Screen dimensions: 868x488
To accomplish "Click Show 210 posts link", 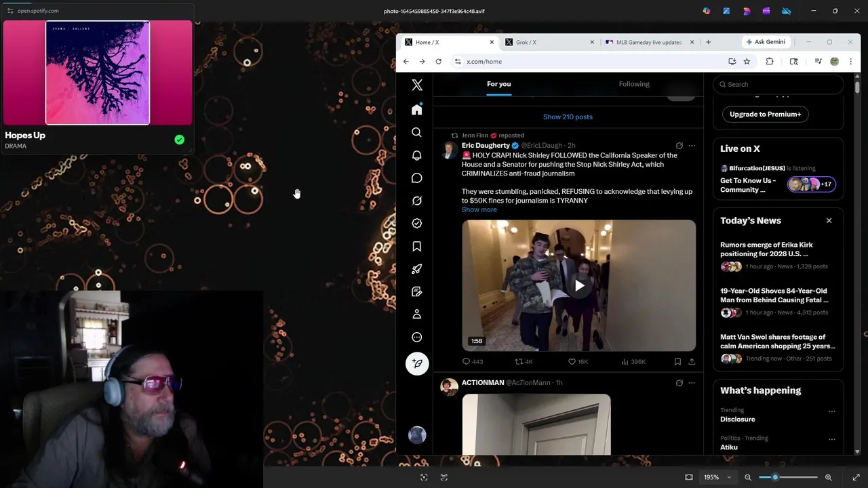I will (568, 117).
